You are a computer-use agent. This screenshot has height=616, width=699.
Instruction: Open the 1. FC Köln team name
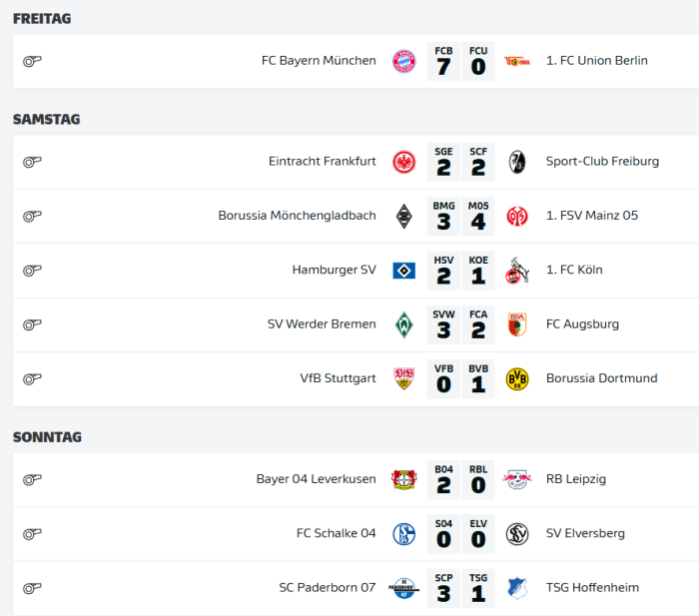click(574, 270)
